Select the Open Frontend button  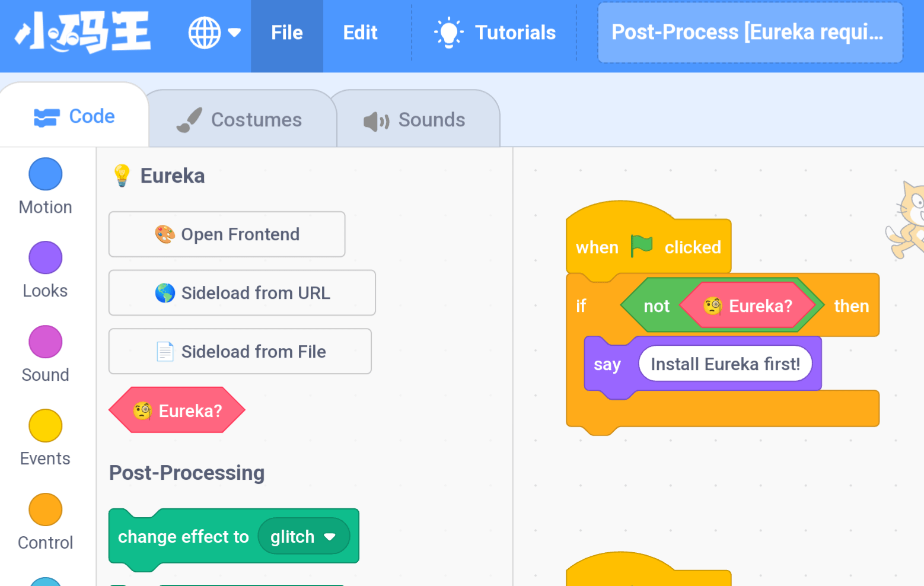[227, 234]
